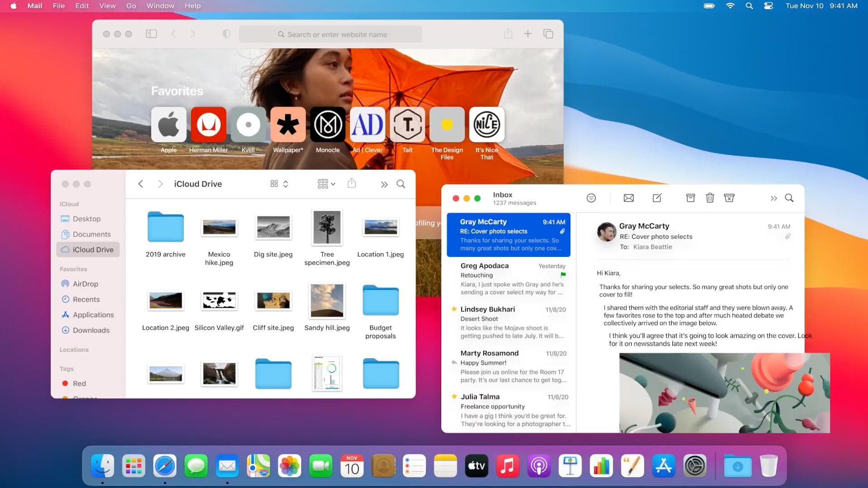Select the Red tag in Finder sidebar
This screenshot has width=868, height=488.
point(79,384)
